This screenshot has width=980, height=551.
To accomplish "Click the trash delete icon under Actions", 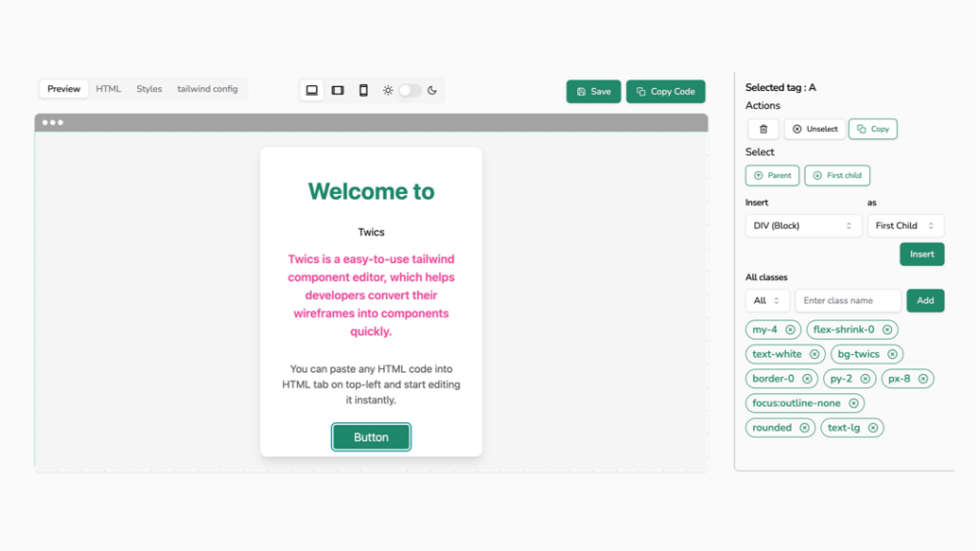I will pyautogui.click(x=763, y=129).
